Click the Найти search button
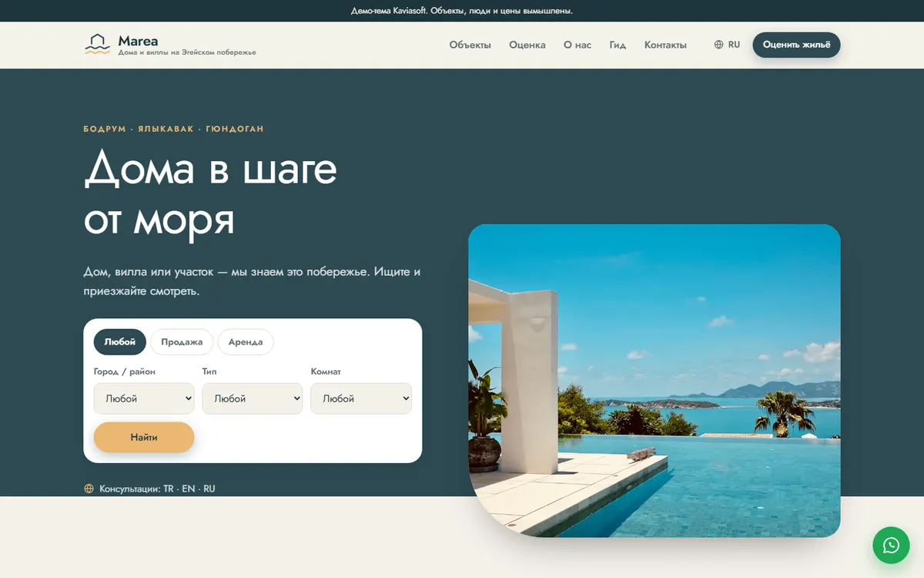The width and height of the screenshot is (924, 578). (x=144, y=437)
